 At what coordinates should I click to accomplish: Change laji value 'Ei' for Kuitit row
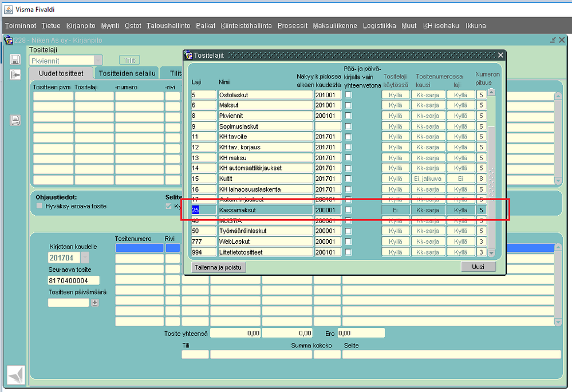click(461, 179)
